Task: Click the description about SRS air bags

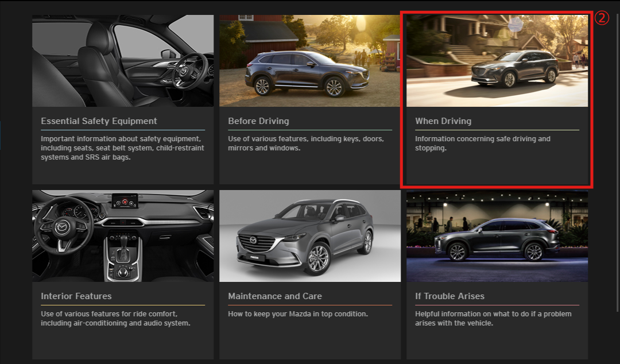Action: pyautogui.click(x=122, y=148)
